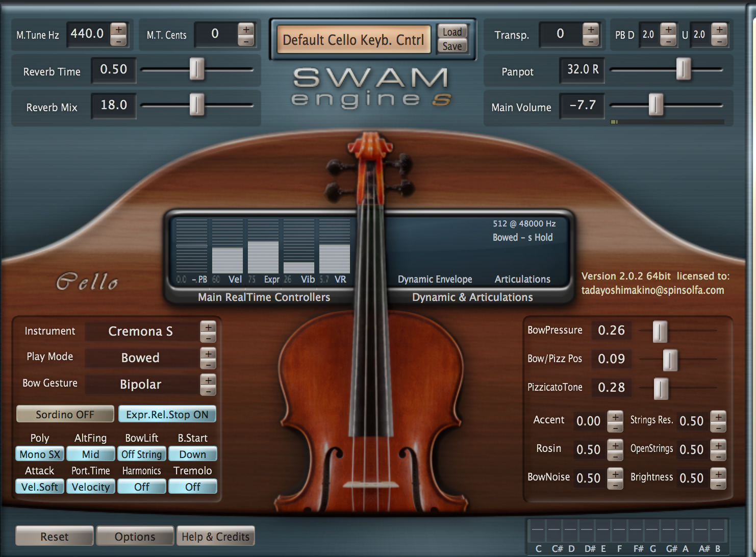Select next Instrument with plus button
This screenshot has width=756, height=557.
[208, 326]
